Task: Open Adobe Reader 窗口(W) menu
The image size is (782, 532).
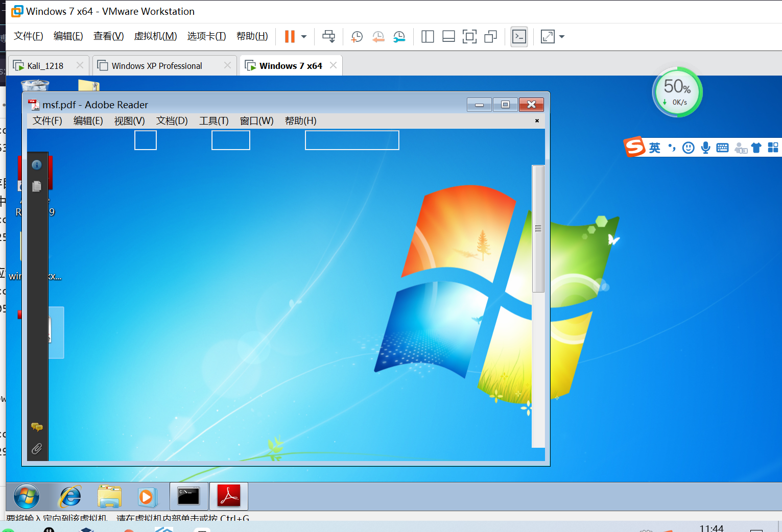Action: (x=256, y=121)
